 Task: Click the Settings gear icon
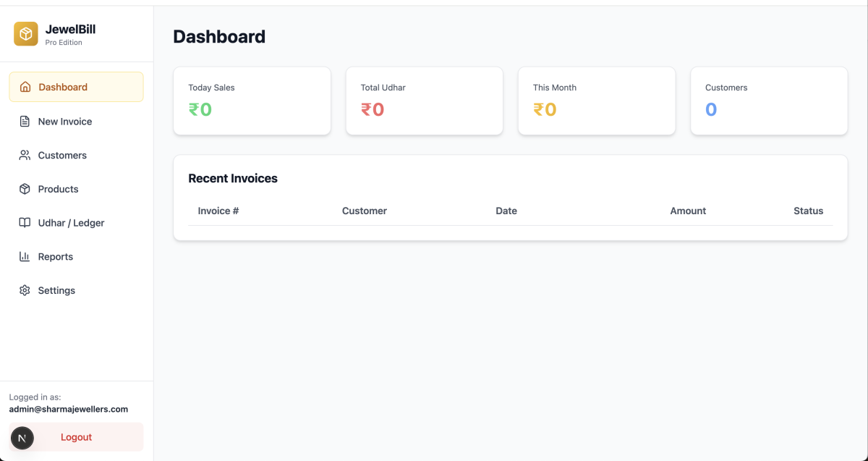coord(25,290)
